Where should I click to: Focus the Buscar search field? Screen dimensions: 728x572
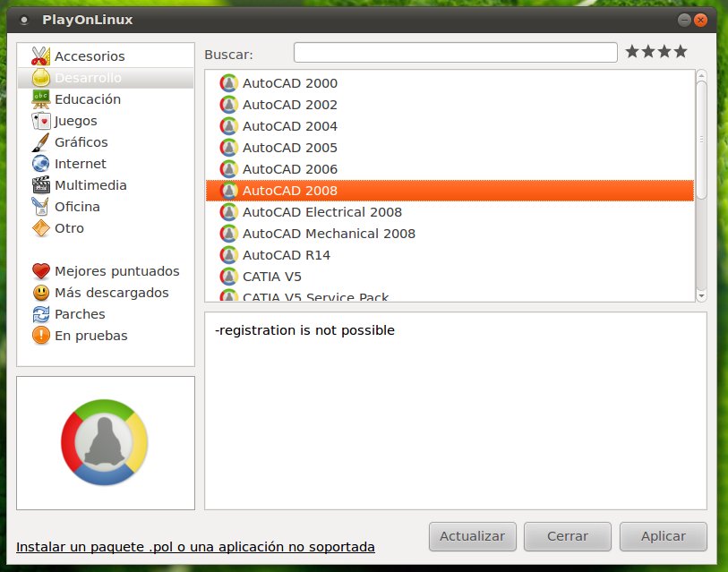pyautogui.click(x=456, y=53)
